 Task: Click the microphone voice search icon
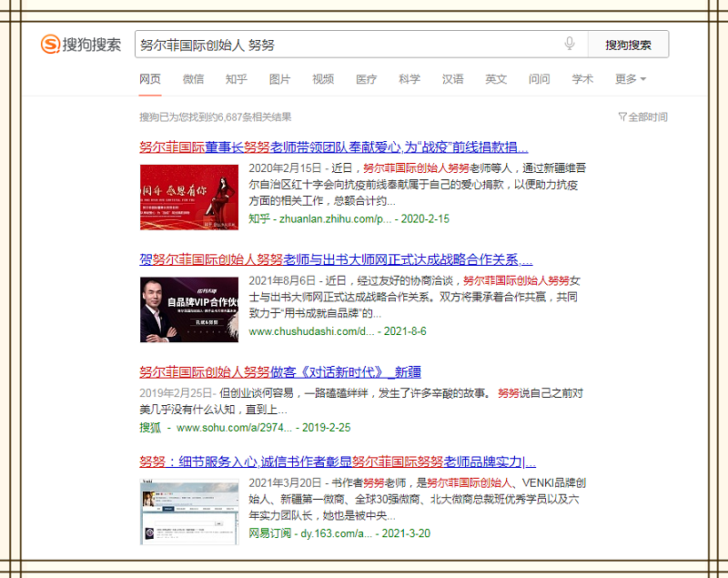[x=570, y=44]
